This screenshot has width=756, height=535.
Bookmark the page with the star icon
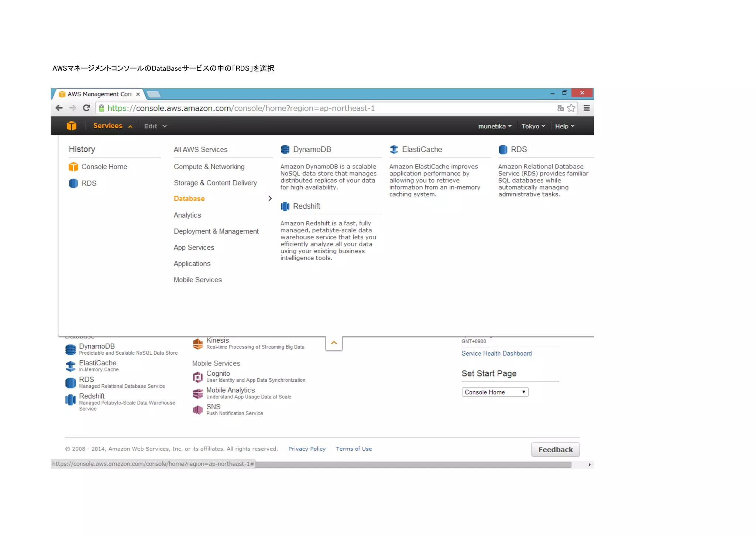tap(571, 108)
